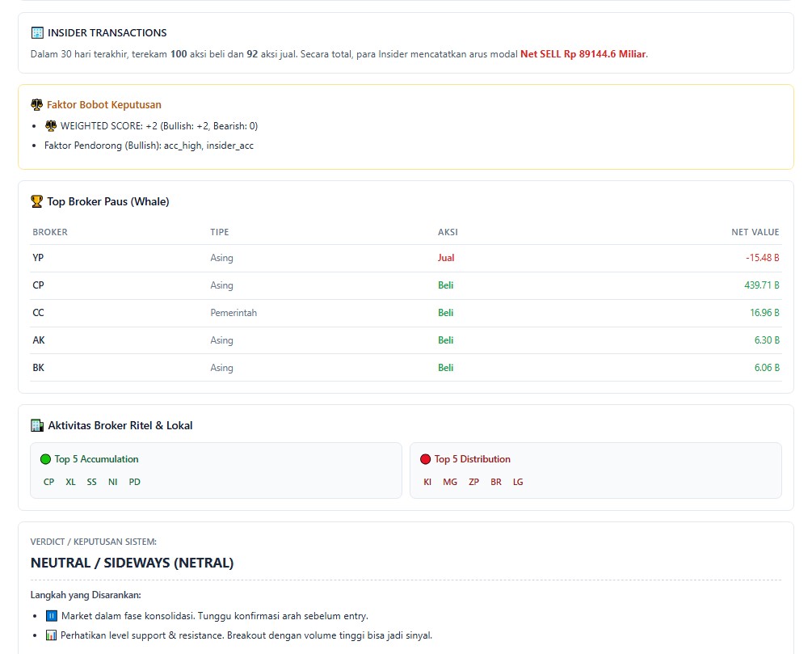Click the Top 5 Accumulation label
This screenshot has width=812, height=654.
point(96,459)
